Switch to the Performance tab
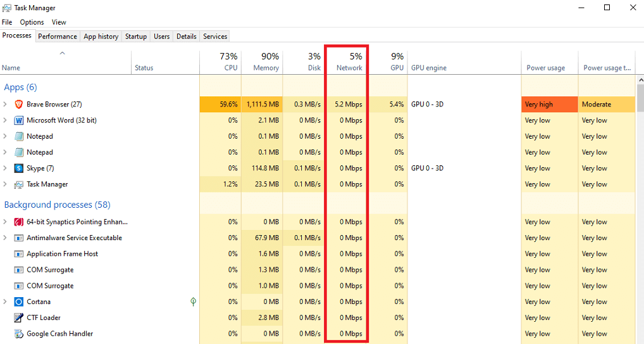The width and height of the screenshot is (644, 344). pos(58,37)
